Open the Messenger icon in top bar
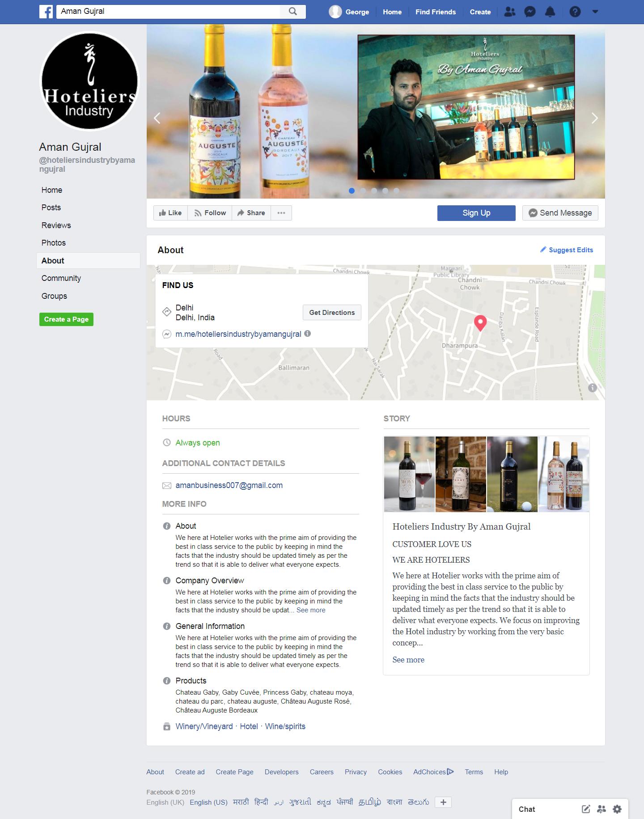The height and width of the screenshot is (819, 644). [x=530, y=12]
